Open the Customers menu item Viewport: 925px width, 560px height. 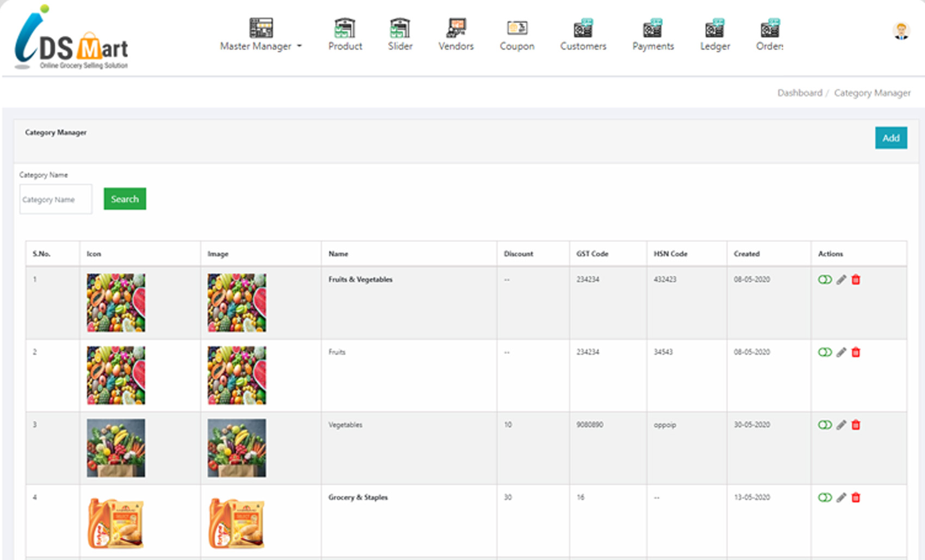583,34
